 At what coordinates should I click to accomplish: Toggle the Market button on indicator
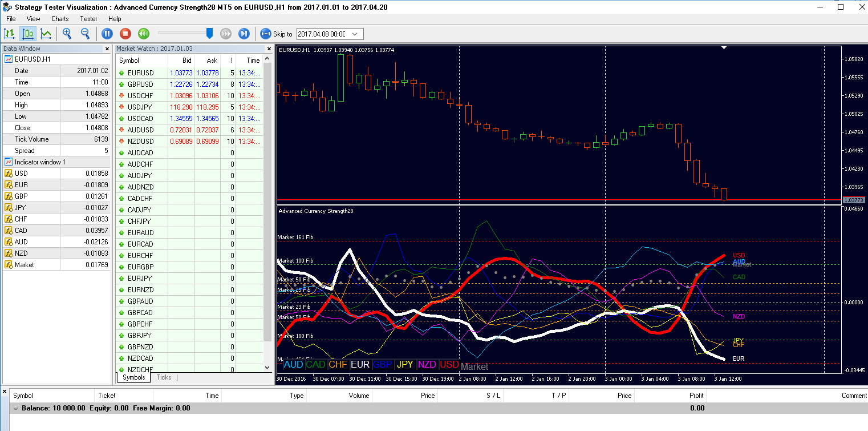[474, 366]
